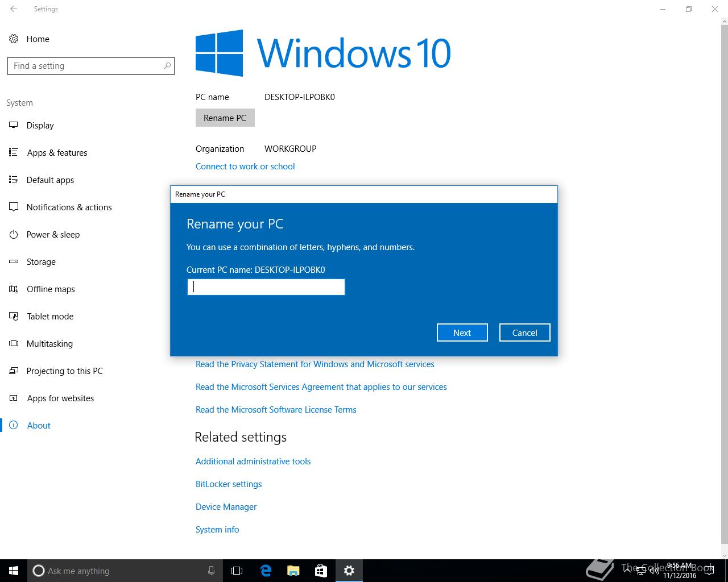Click the Default apps icon

[14, 180]
